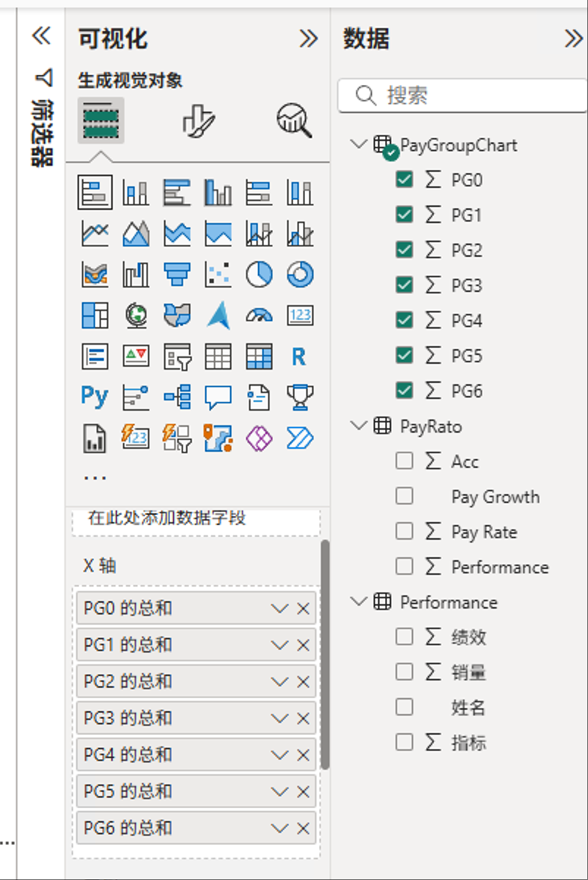Add the R script visual
Screen dimensions: 588x880
click(298, 357)
